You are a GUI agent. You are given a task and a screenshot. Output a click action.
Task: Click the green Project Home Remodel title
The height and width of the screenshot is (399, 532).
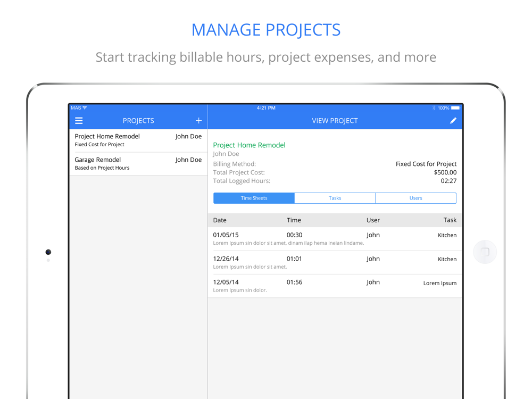pos(249,145)
